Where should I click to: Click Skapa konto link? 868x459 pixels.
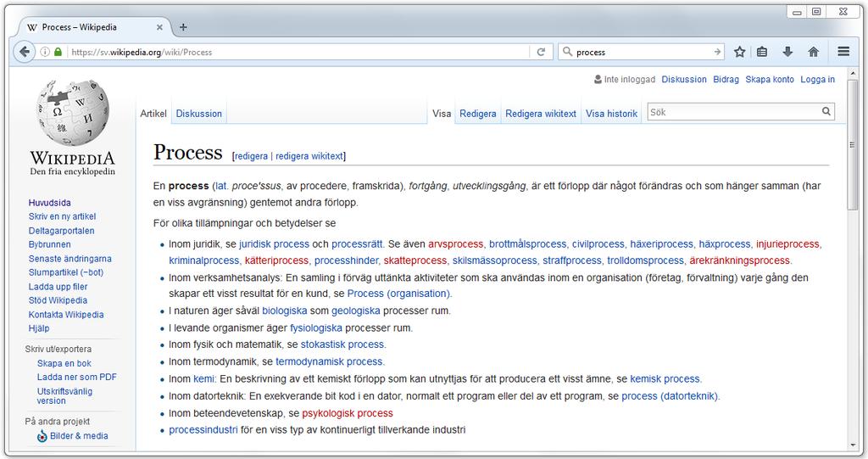(x=770, y=79)
